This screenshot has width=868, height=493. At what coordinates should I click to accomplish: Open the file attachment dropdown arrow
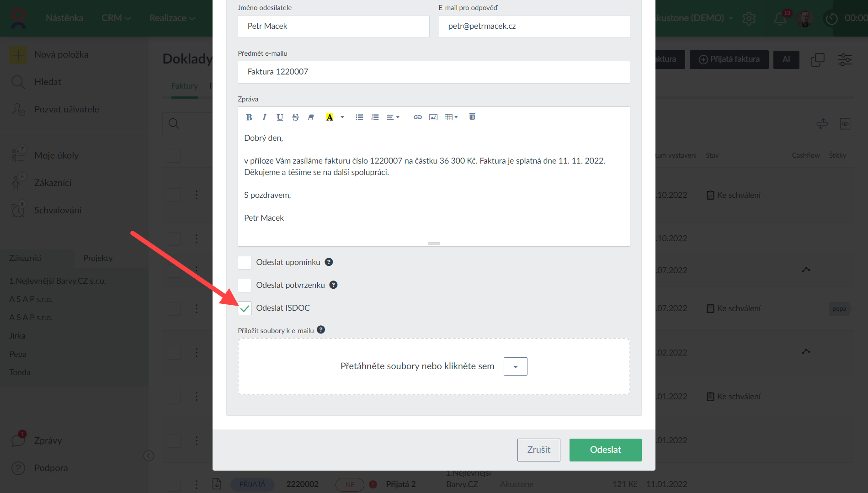(x=515, y=366)
